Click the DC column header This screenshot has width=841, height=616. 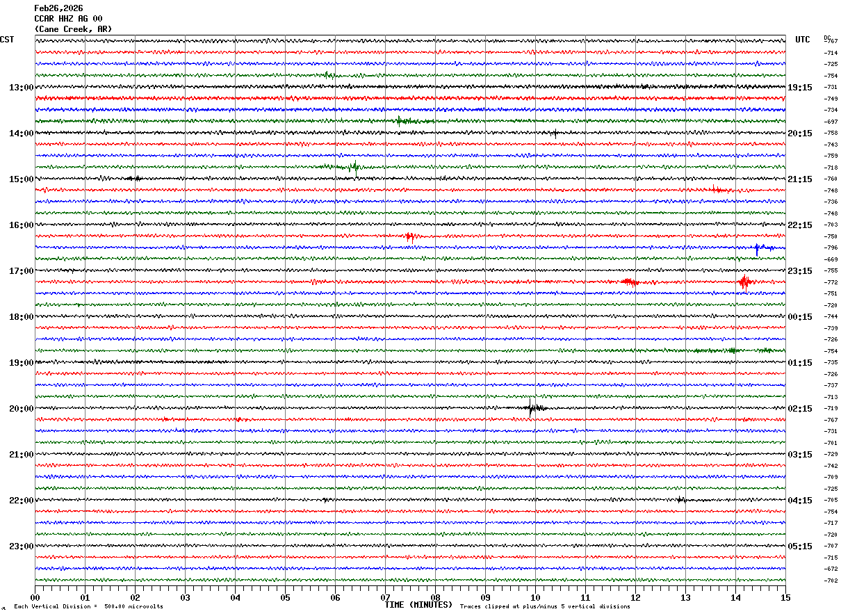pos(827,37)
